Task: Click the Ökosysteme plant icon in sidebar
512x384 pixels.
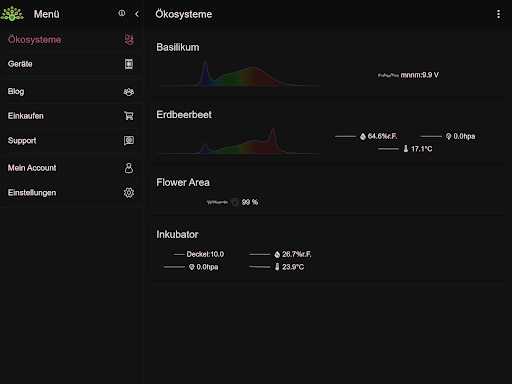Action: (129, 40)
